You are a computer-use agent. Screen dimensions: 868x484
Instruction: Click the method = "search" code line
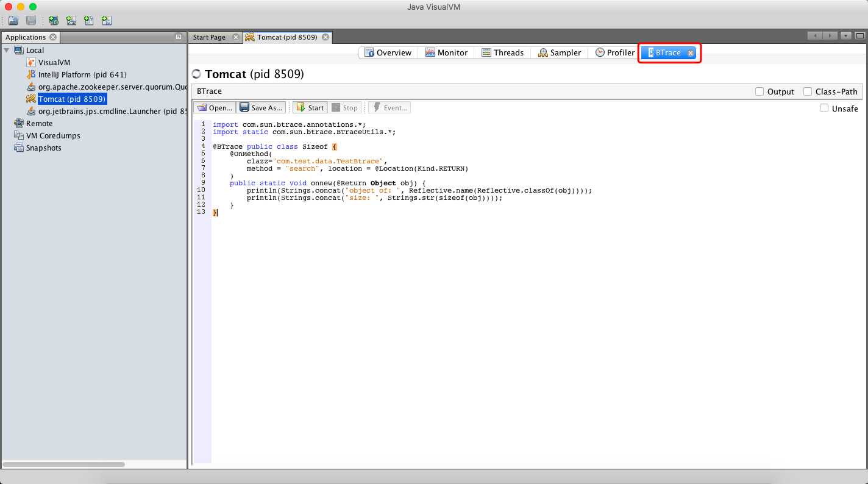pos(357,168)
